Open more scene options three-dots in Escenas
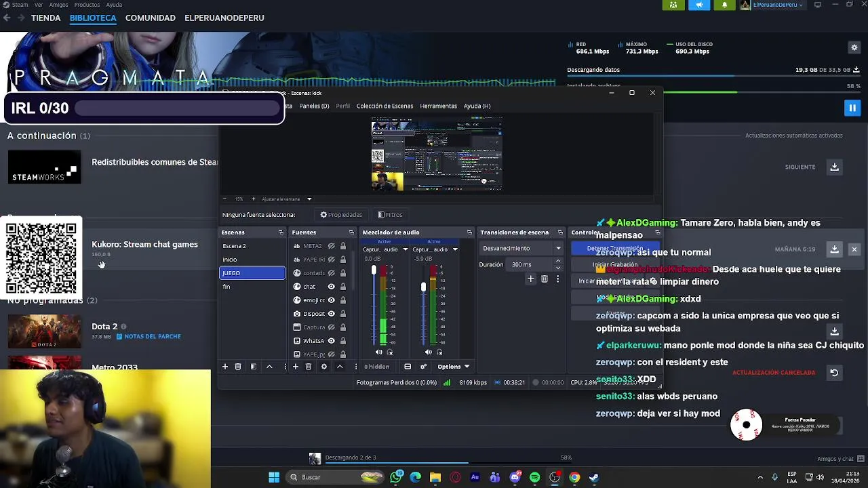 click(x=285, y=367)
